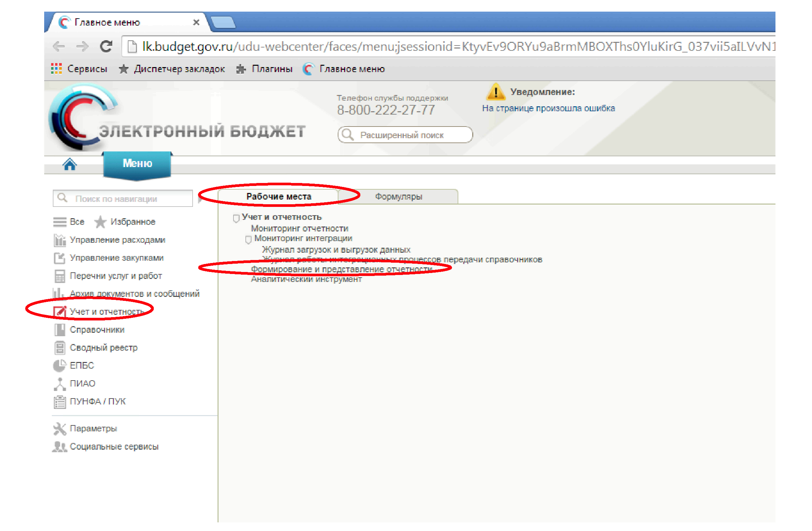The height and width of the screenshot is (531, 812).
Task: Open Журнал загрузок и выгрузок данных
Action: (x=336, y=250)
